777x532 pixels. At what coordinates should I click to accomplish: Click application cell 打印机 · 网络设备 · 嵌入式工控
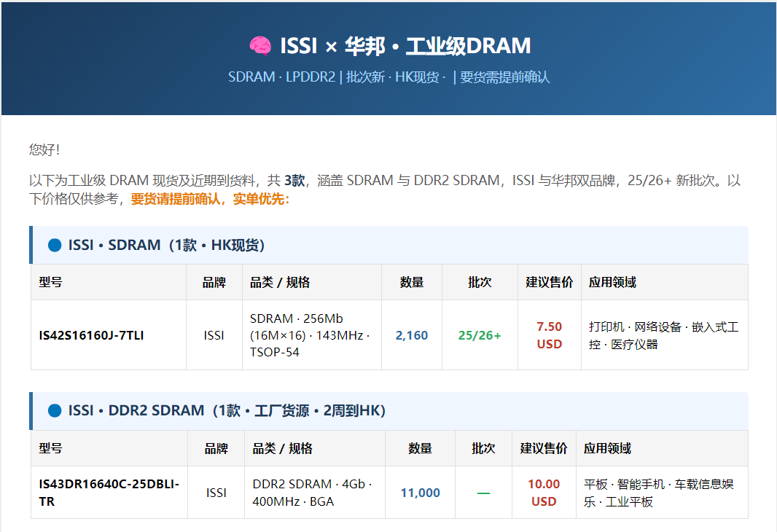coord(663,335)
